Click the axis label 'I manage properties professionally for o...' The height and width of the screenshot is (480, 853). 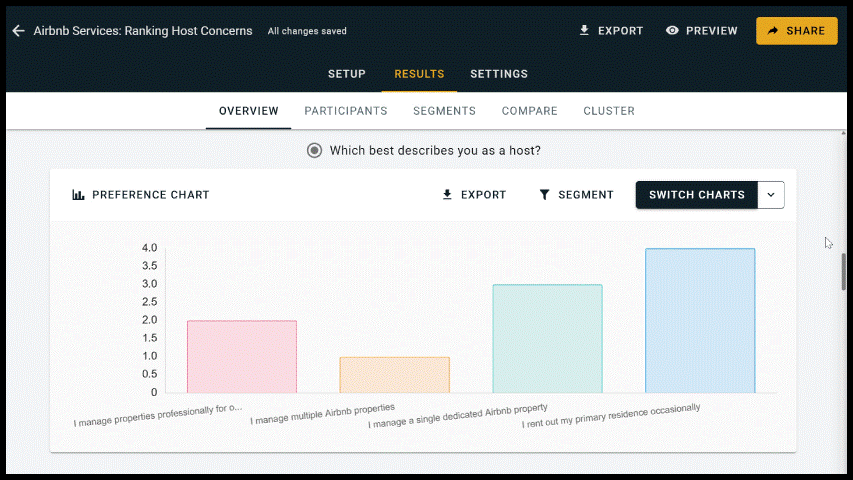click(158, 416)
